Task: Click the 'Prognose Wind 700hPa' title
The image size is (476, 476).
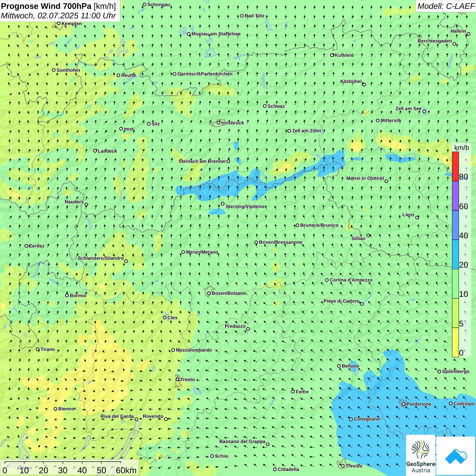Action: [x=46, y=6]
